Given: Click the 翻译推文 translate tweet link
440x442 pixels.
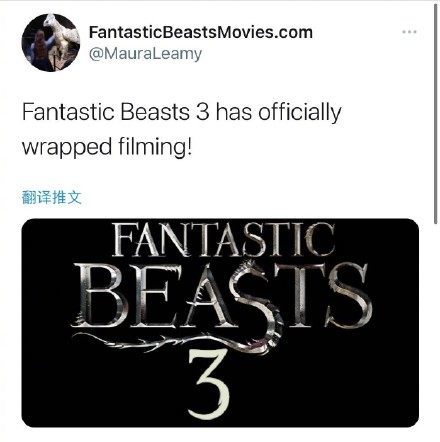Looking at the screenshot, I should click(x=52, y=197).
